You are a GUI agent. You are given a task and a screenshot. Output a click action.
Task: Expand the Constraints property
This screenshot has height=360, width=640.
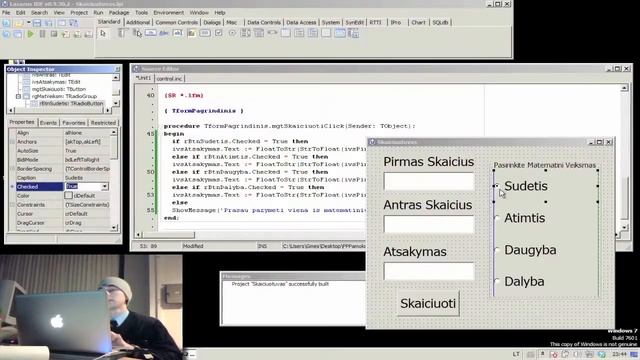point(12,204)
